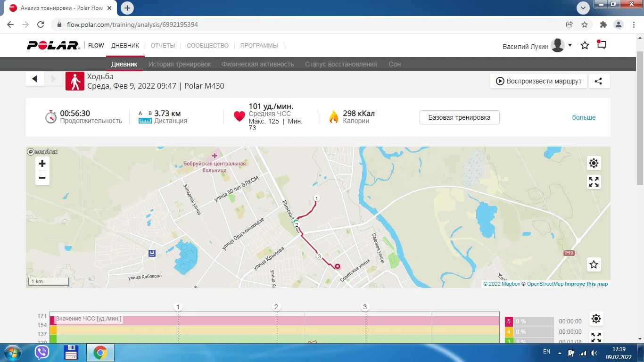Image resolution: width=644 pixels, height=362 pixels.
Task: Click the Polar logo
Action: [x=53, y=46]
